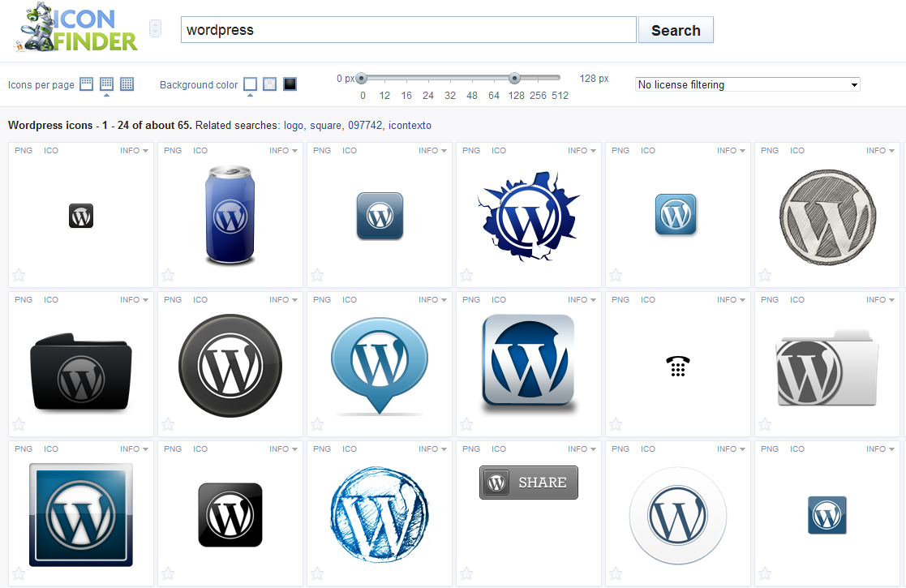Image resolution: width=906 pixels, height=588 pixels.
Task: Select the light blue glossy square WordPress icon
Action: [676, 214]
